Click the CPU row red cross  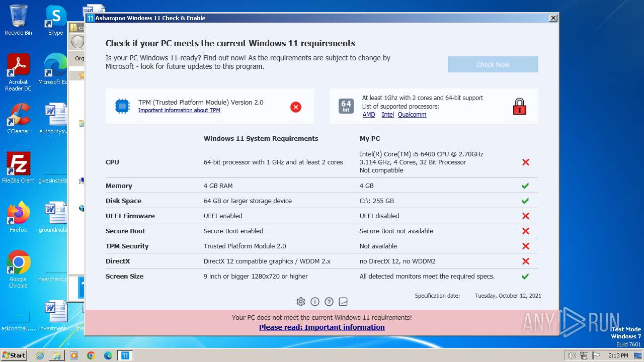(x=526, y=162)
